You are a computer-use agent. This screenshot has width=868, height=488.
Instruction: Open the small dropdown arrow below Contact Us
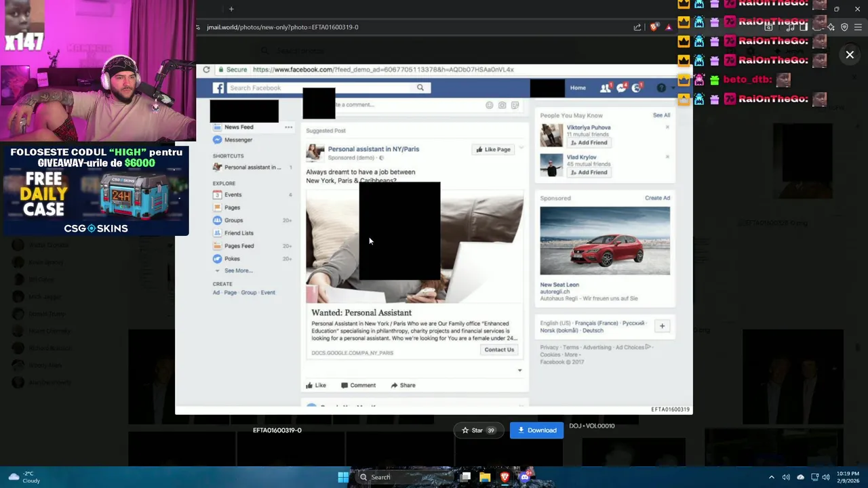(519, 371)
